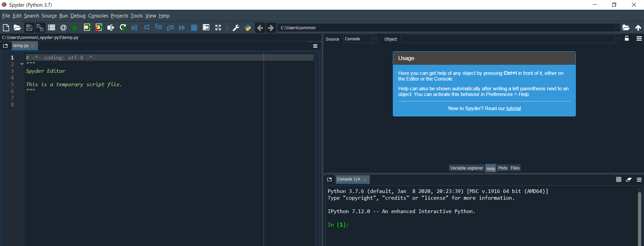Close the Console 1/A tab
The height and width of the screenshot is (246, 644).
[365, 180]
